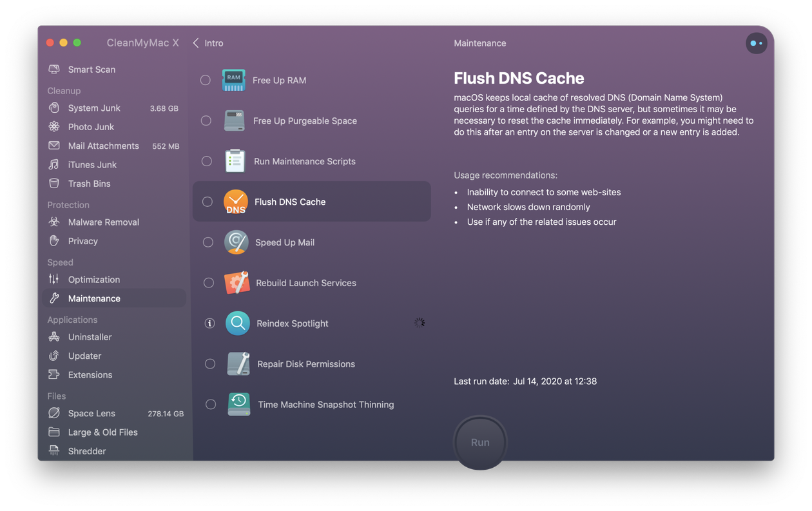Screen dimensions: 812x511
Task: Click the round Run button
Action: pos(480,442)
